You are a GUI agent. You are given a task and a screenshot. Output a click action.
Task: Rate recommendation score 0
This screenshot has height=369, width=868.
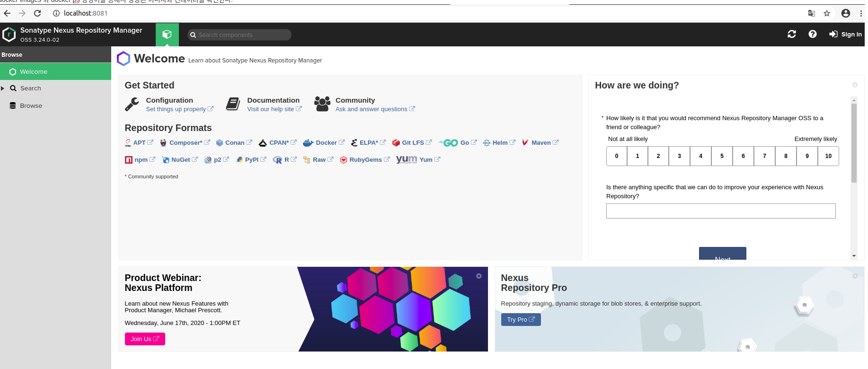pyautogui.click(x=617, y=156)
